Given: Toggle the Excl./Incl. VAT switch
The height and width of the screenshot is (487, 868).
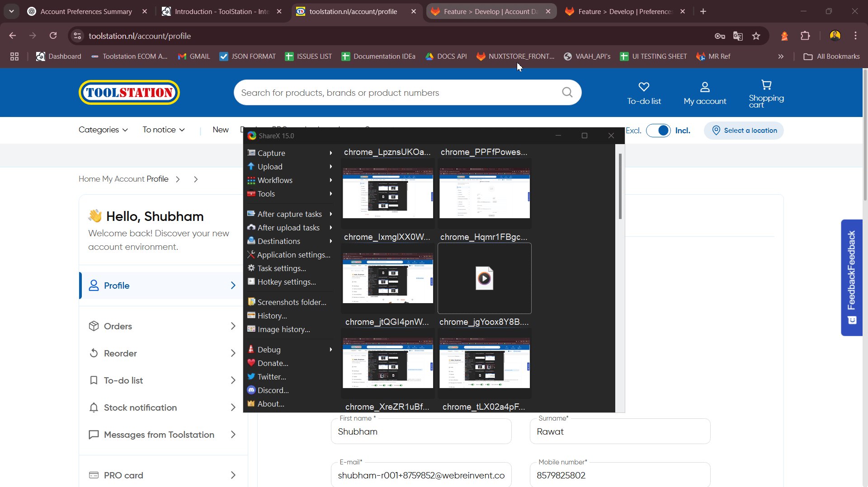Looking at the screenshot, I should pos(658,131).
